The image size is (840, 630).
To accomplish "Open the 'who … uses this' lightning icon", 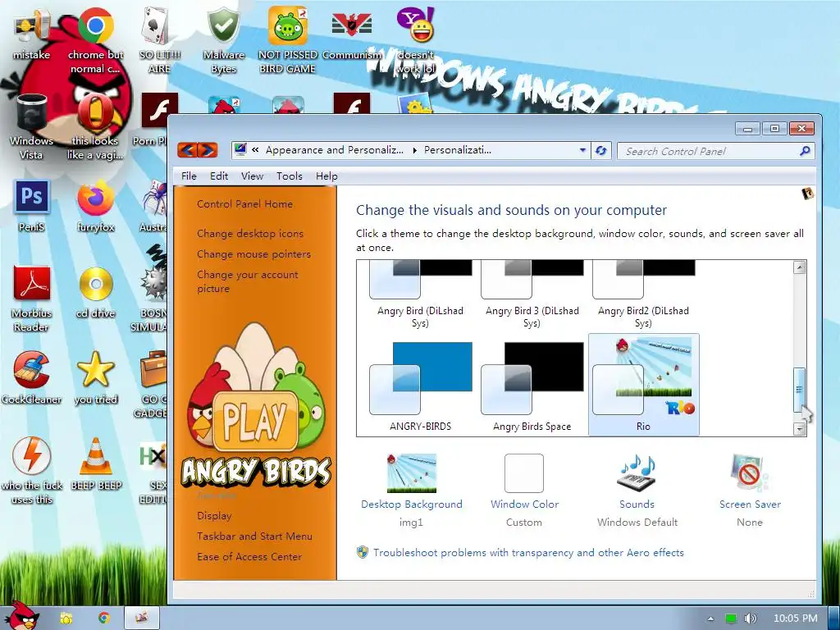I will 32,470.
